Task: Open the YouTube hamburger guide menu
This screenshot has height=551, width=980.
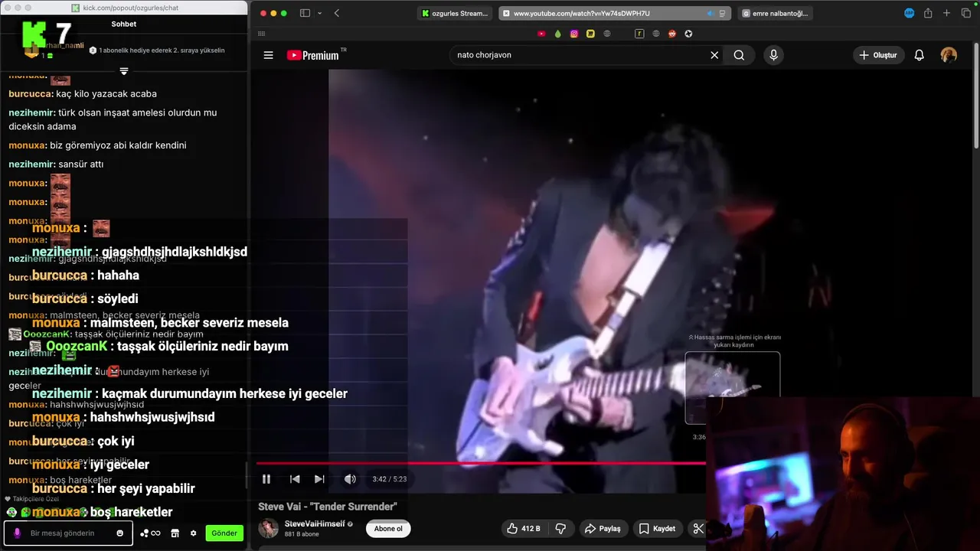Action: point(268,55)
